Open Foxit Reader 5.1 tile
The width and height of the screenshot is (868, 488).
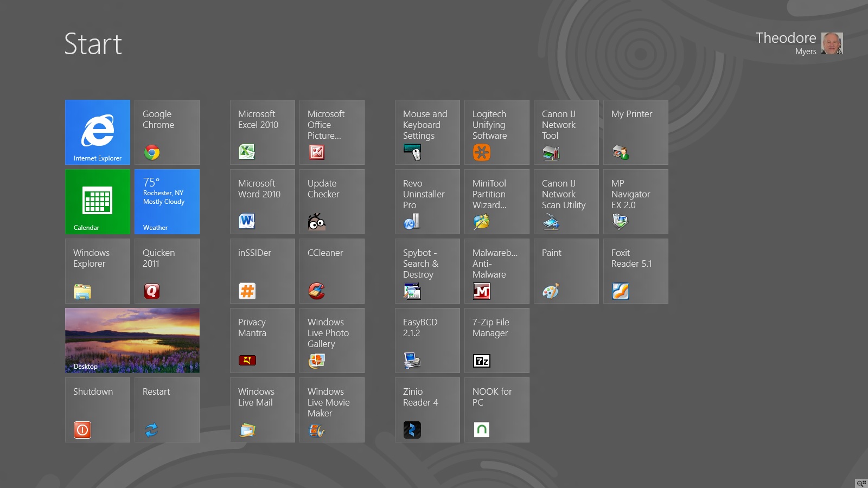636,271
